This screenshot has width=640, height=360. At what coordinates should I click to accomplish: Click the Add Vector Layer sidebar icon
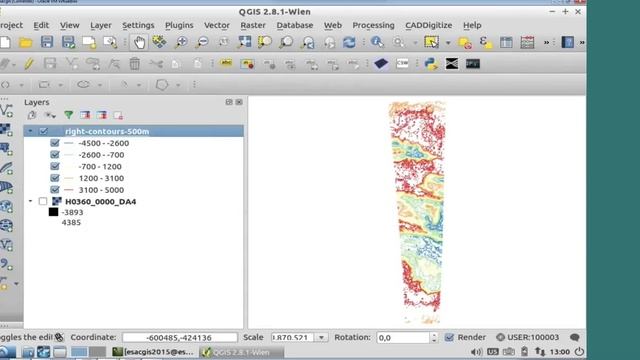[x=7, y=111]
